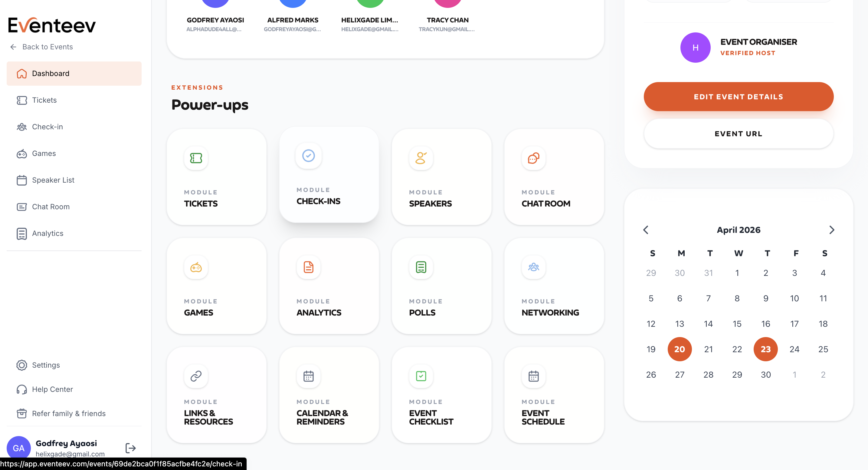Click the logout icon beside Godfrey Ayaosi
868x470 pixels.
pos(130,448)
